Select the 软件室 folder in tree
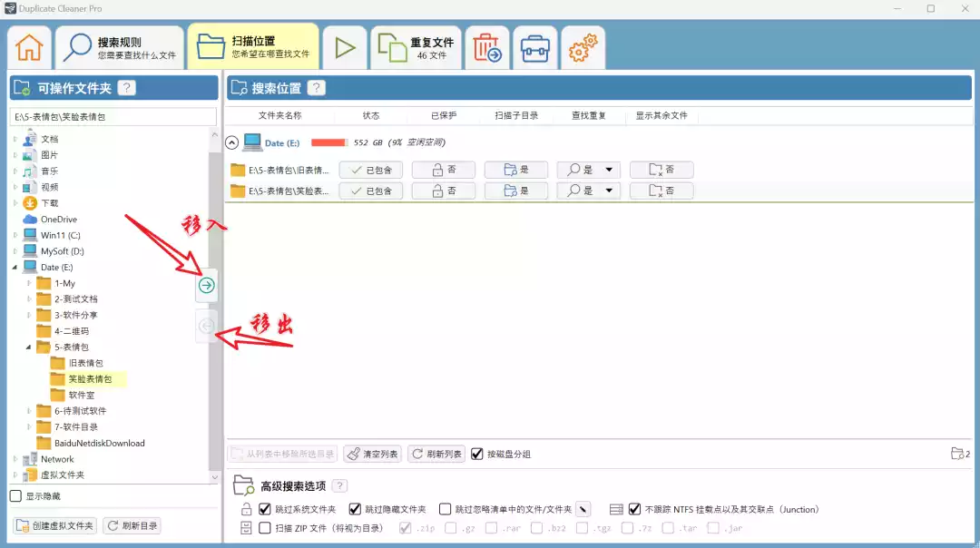The height and width of the screenshot is (548, 980). tap(83, 395)
